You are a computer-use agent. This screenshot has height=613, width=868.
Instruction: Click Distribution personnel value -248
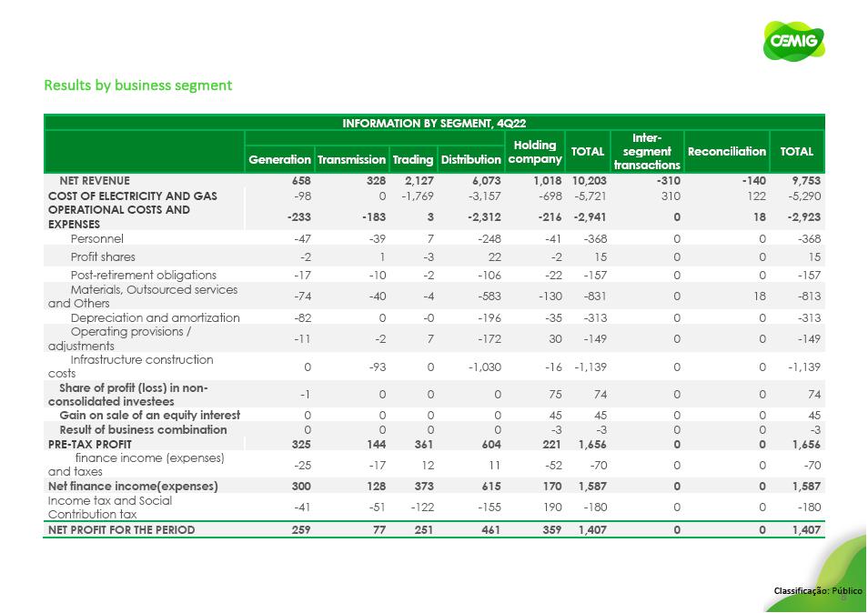(x=490, y=239)
